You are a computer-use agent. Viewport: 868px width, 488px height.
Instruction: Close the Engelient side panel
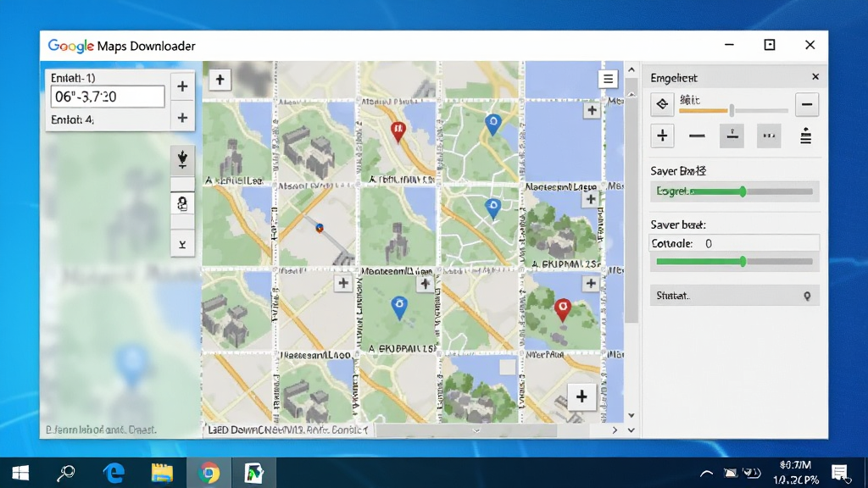pos(815,77)
